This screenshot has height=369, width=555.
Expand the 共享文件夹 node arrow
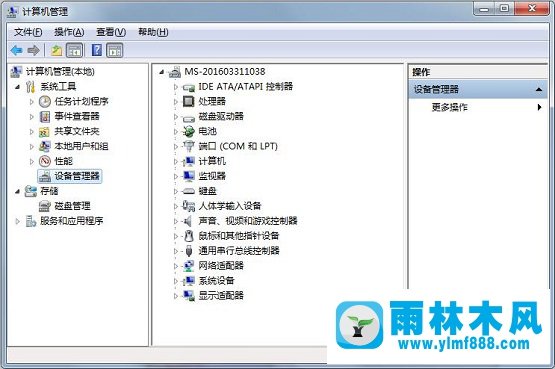coord(32,132)
